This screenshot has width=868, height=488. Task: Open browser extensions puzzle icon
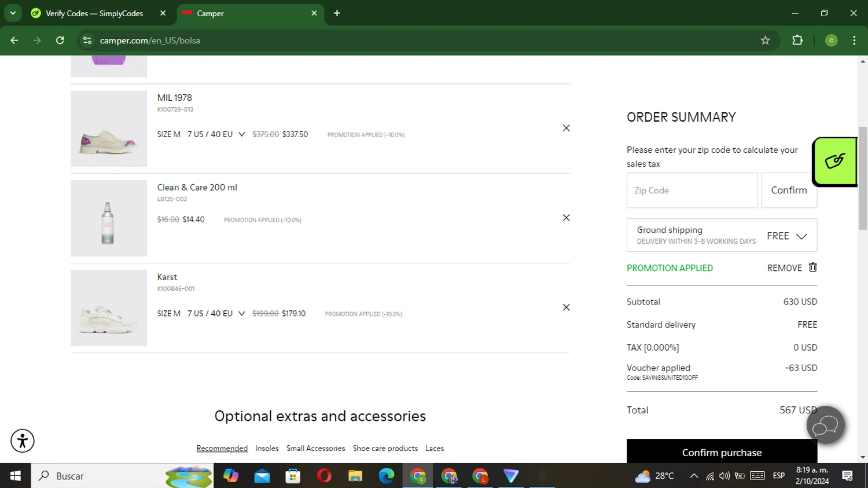(797, 41)
